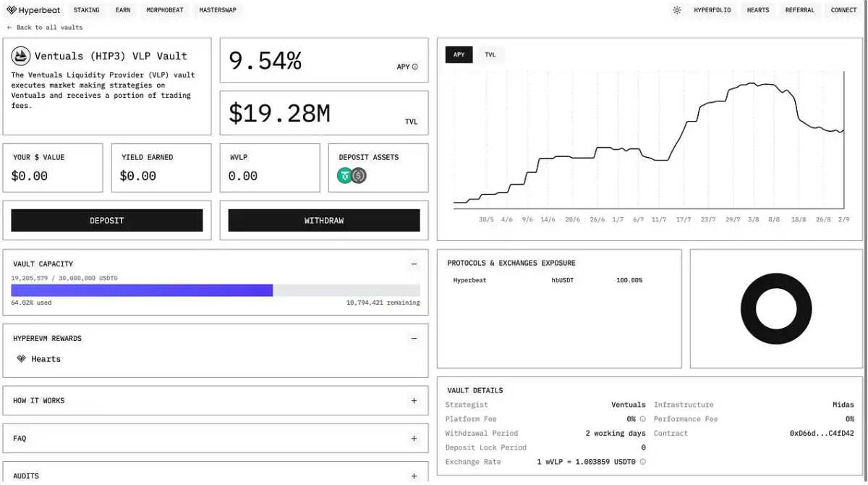This screenshot has width=868, height=485.
Task: Select the USDC deposit asset icon
Action: (x=359, y=175)
